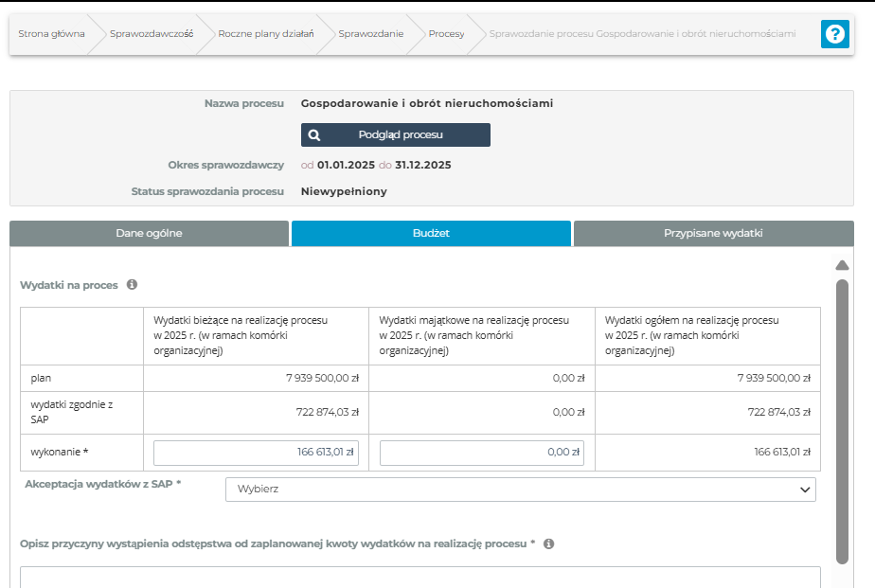The width and height of the screenshot is (875, 588).
Task: Click the Sprawozdanie breadcrumb link
Action: click(370, 34)
